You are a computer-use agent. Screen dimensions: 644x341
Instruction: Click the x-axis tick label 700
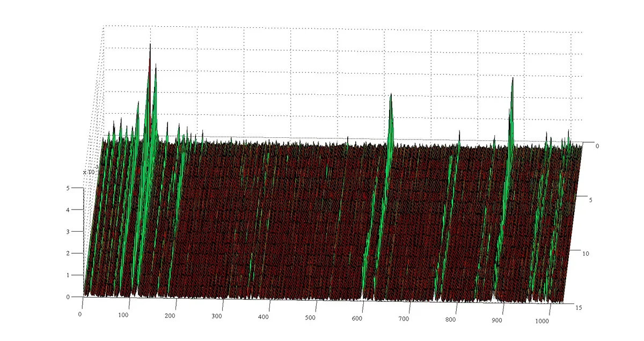click(404, 320)
